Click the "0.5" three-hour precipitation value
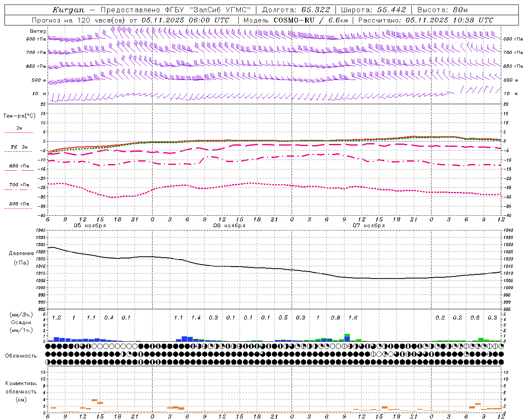 pyautogui.click(x=283, y=318)
